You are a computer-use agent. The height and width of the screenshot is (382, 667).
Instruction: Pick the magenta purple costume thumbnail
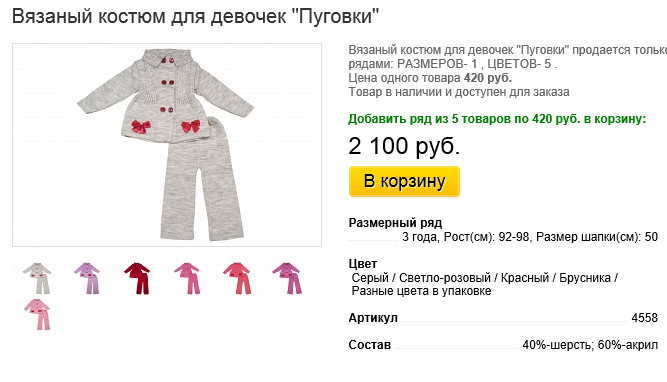[287, 278]
